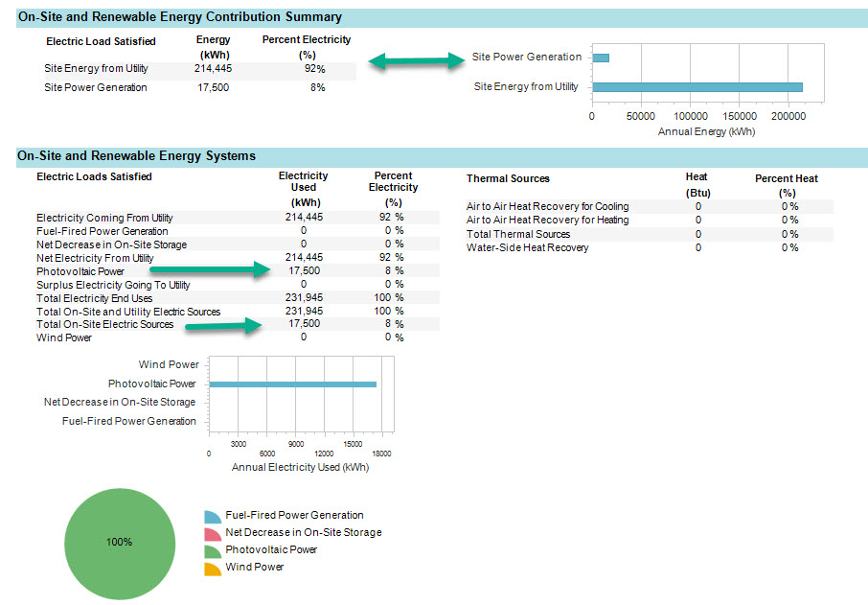
Task: Click the 'Total Electricity End Uses' row
Action: [x=238, y=298]
